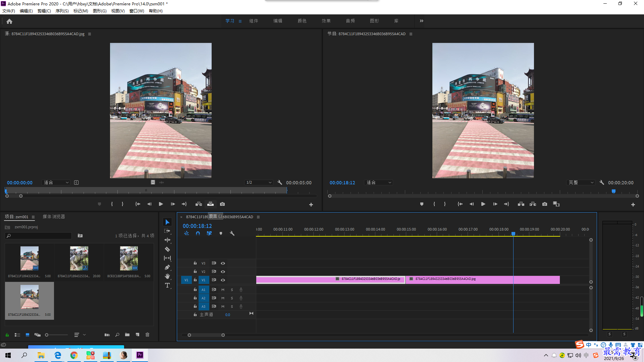Toggle snap in timeline (magnet icon)
This screenshot has height=362, width=644.
tap(198, 233)
